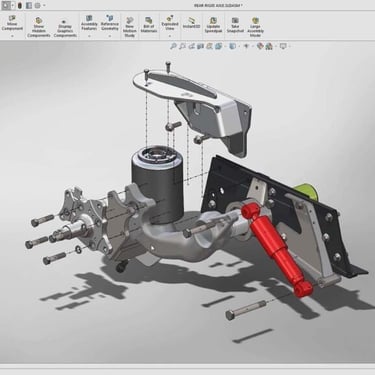Open View Settings monitor icon

tap(283, 46)
